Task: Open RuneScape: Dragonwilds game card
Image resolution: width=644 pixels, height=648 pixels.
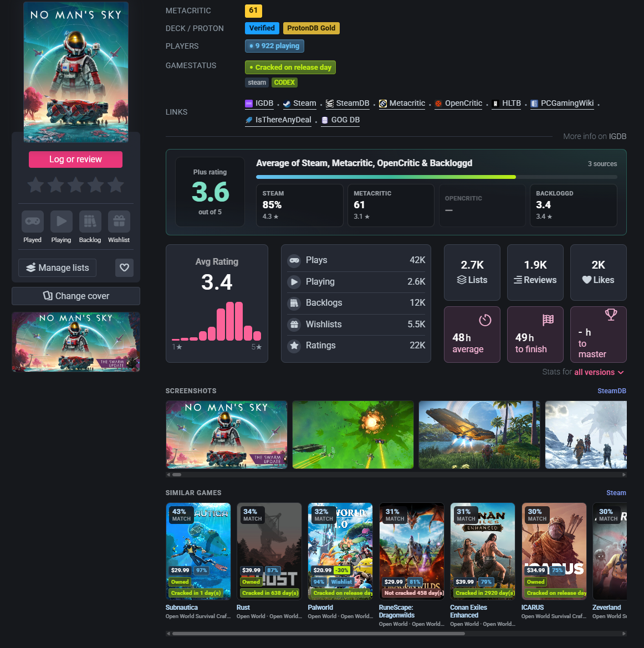Action: [x=412, y=551]
